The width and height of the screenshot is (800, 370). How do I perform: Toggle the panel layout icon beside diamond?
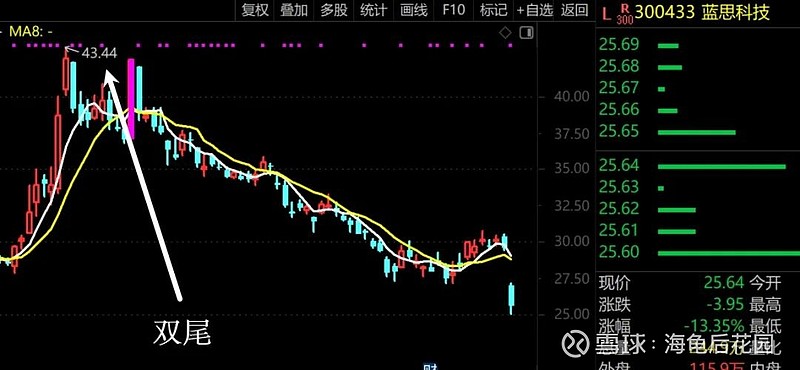(x=526, y=33)
